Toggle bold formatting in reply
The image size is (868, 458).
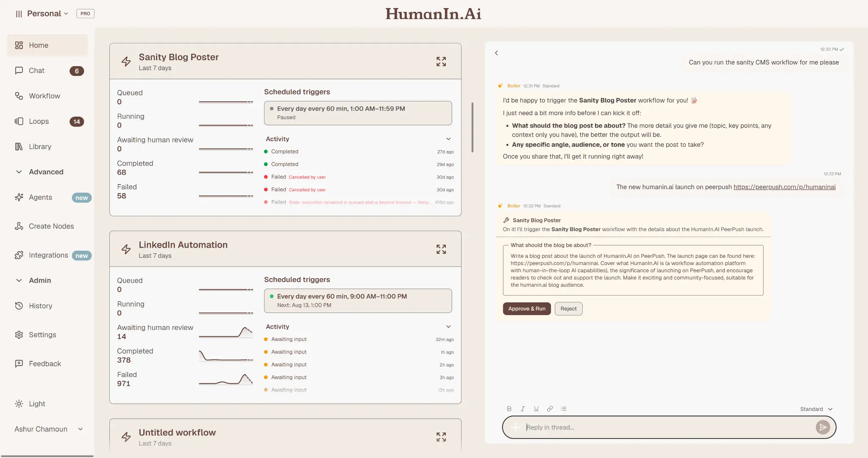click(509, 409)
